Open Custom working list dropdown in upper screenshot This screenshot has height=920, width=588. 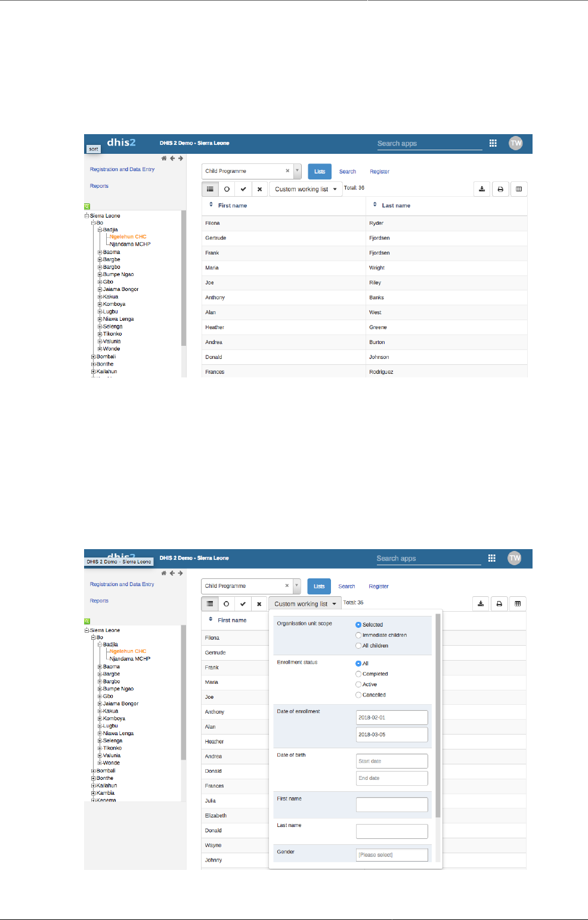tap(306, 189)
